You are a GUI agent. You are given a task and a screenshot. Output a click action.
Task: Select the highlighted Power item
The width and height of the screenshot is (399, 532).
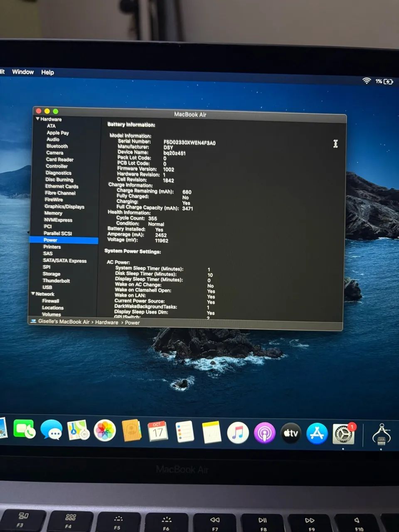[64, 240]
